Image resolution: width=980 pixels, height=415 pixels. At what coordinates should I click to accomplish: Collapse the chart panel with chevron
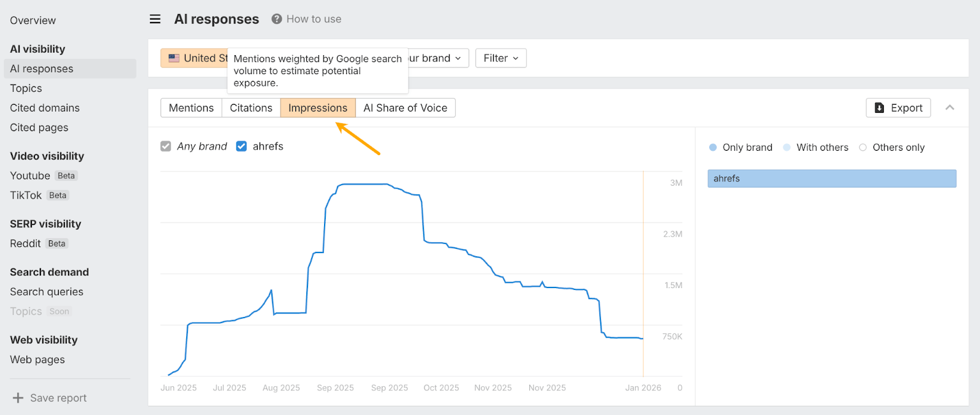tap(950, 107)
